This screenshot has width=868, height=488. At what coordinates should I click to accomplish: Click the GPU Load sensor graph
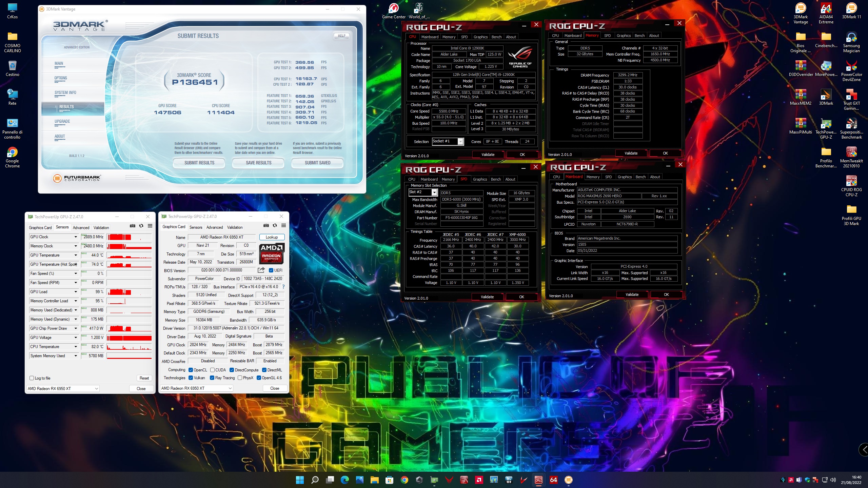[129, 292]
